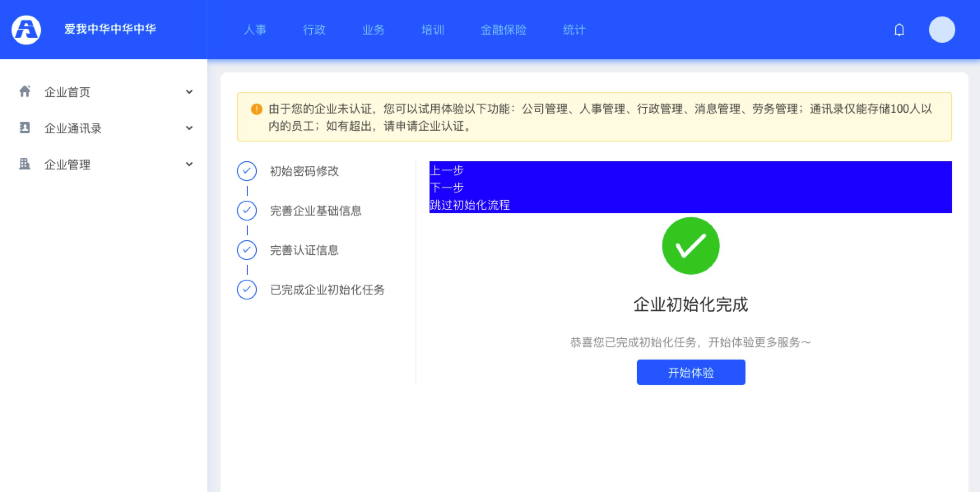Image resolution: width=980 pixels, height=492 pixels.
Task: Click the user avatar circle
Action: (x=942, y=30)
